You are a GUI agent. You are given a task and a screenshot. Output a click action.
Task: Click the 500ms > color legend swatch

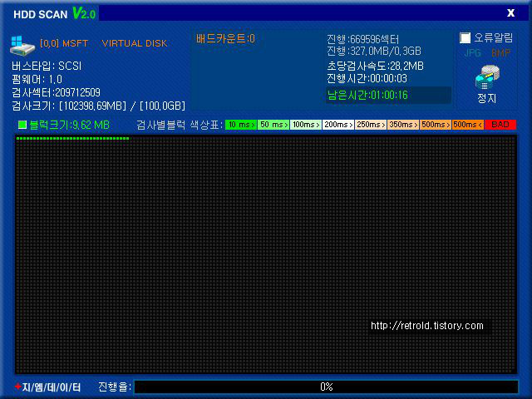pos(436,125)
